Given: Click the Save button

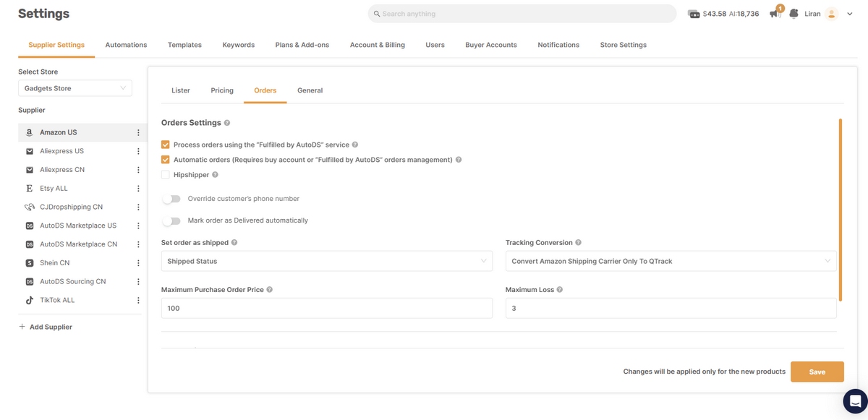Looking at the screenshot, I should coord(817,371).
